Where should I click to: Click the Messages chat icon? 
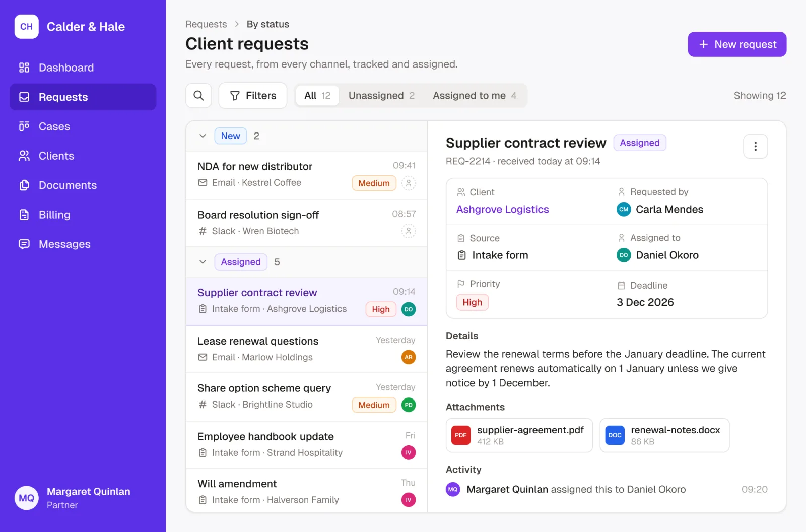pyautogui.click(x=24, y=244)
